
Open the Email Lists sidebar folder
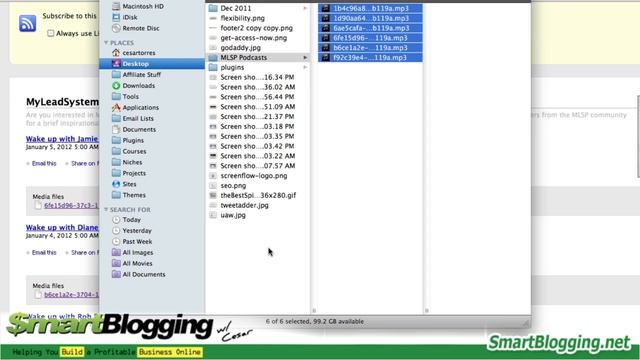click(x=138, y=118)
